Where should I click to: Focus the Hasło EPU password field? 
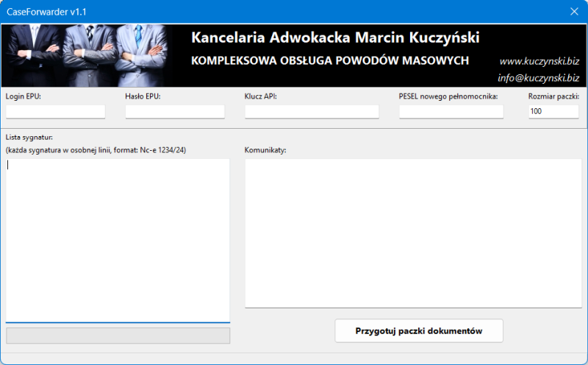(174, 112)
